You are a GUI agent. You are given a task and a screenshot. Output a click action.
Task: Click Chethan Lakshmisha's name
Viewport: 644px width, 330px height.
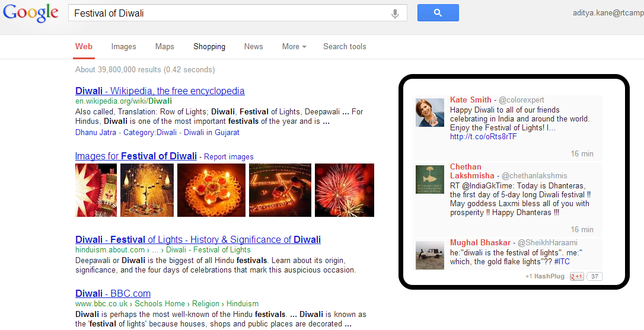pyautogui.click(x=472, y=171)
